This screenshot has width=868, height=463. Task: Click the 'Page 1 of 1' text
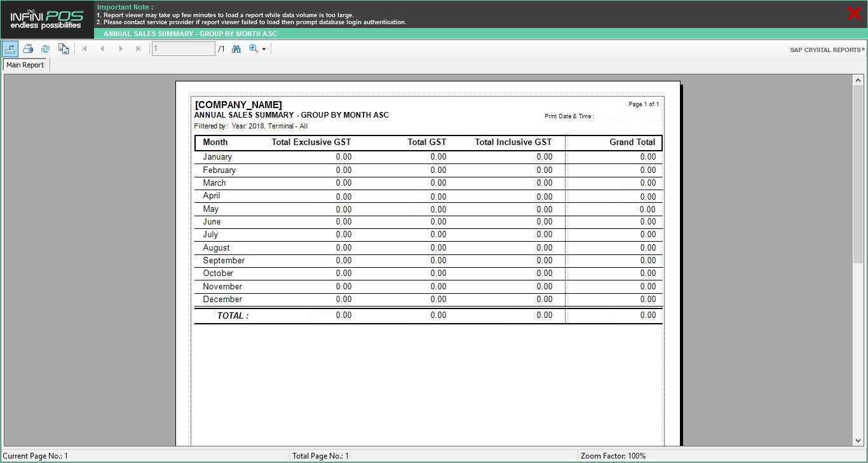pos(644,104)
